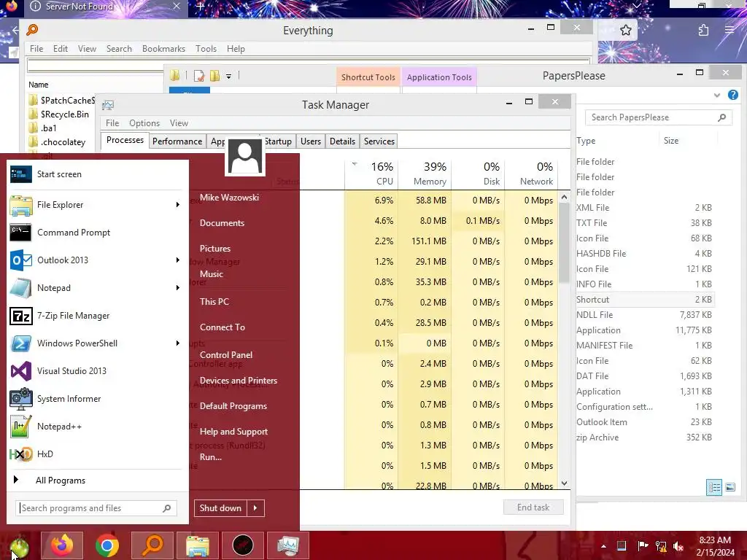Bookmark page with Firefox star icon

point(626,31)
